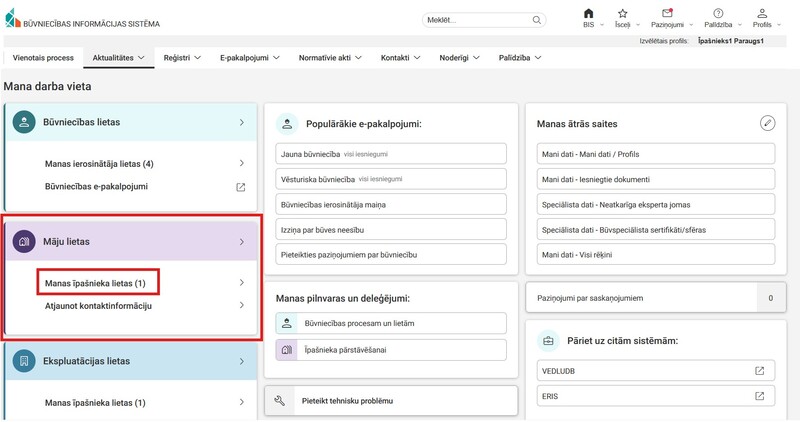Image resolution: width=800 pixels, height=422 pixels.
Task: Open Paziņojumi par saskaņojumiem
Action: (656, 298)
